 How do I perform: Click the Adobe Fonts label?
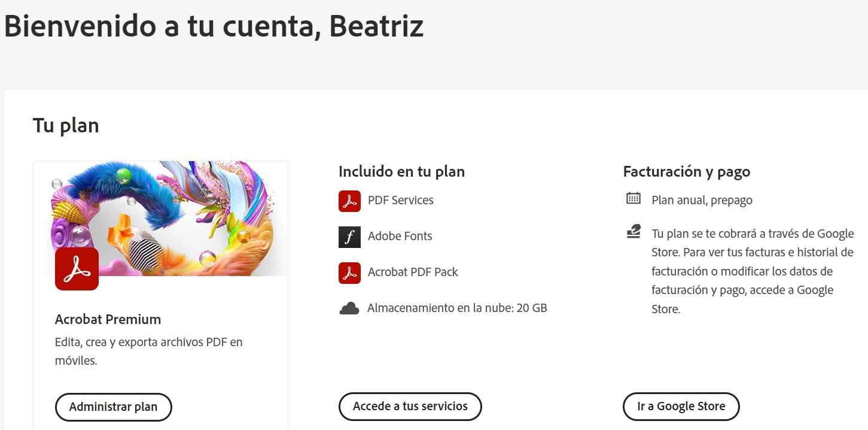[x=400, y=236]
